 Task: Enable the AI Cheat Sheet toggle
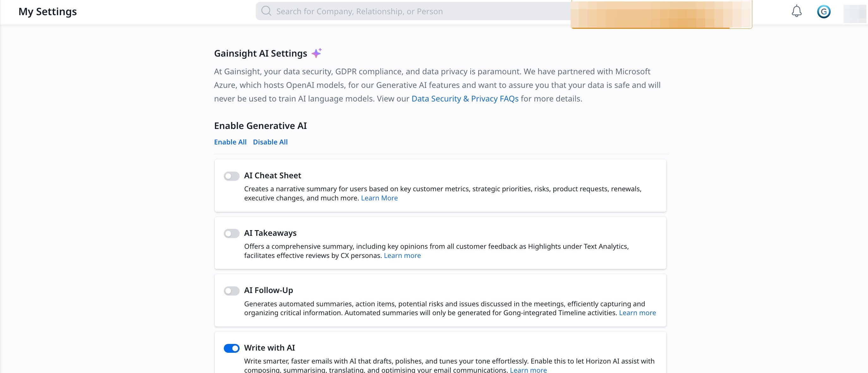point(231,176)
